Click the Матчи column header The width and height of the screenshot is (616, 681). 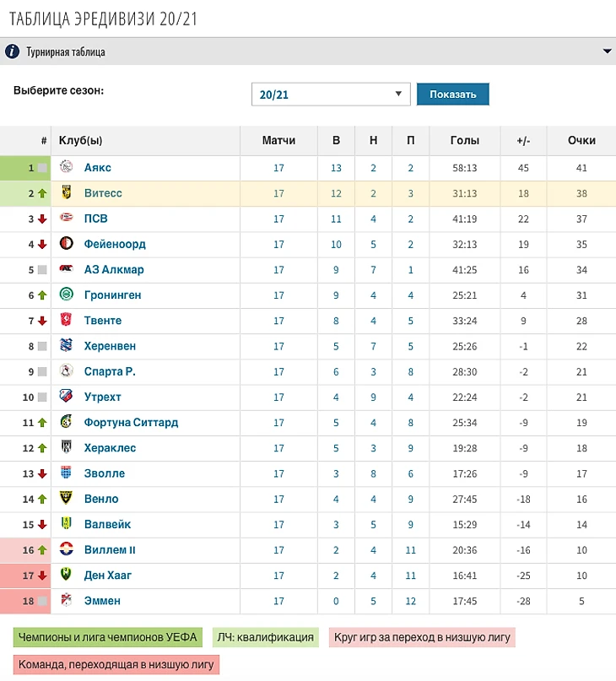tap(278, 141)
